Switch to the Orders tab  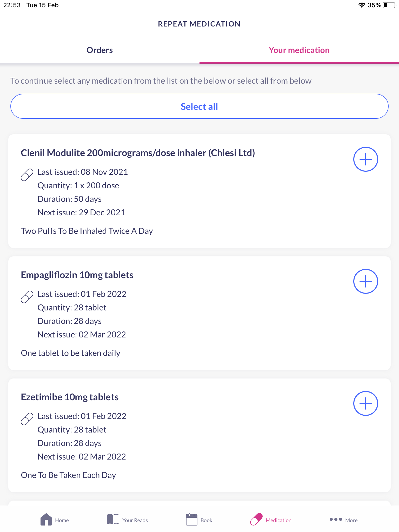[x=100, y=50]
